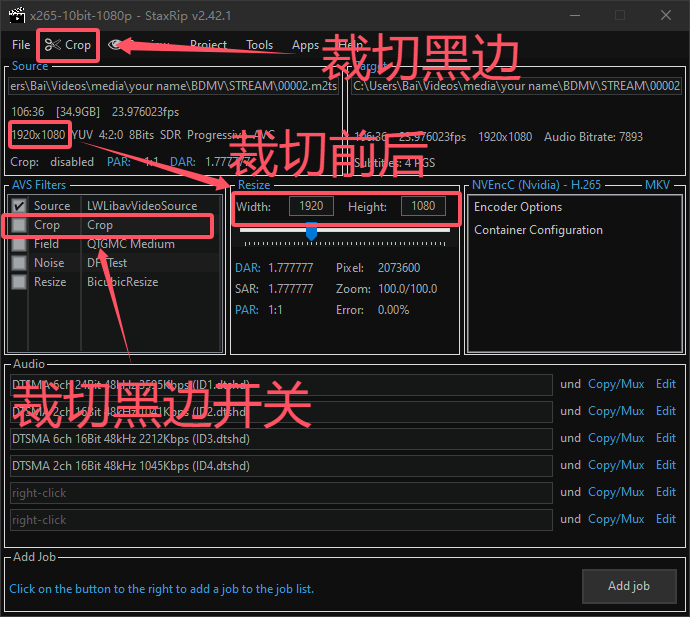Open the MKV container selector

pos(657,185)
